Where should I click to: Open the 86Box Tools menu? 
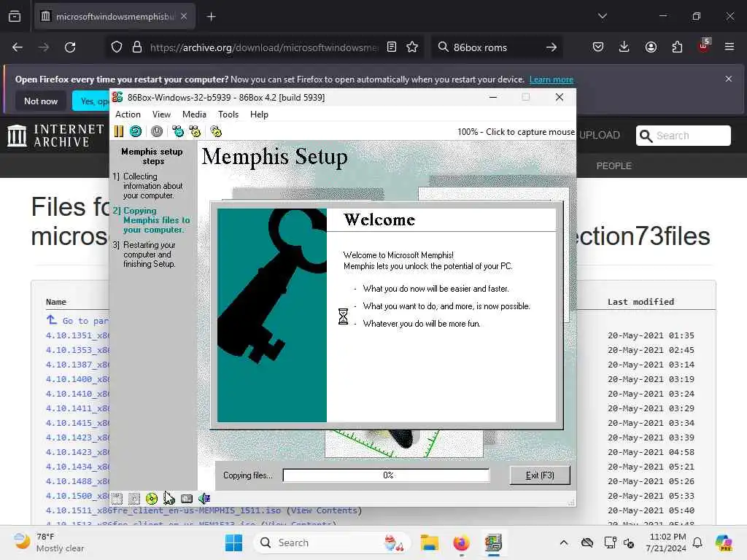point(228,114)
